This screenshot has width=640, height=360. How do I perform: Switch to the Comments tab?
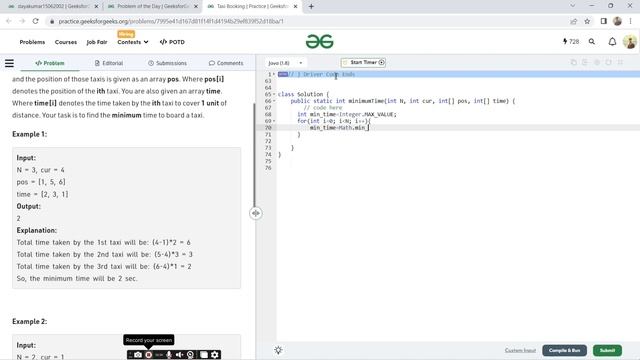pos(226,63)
